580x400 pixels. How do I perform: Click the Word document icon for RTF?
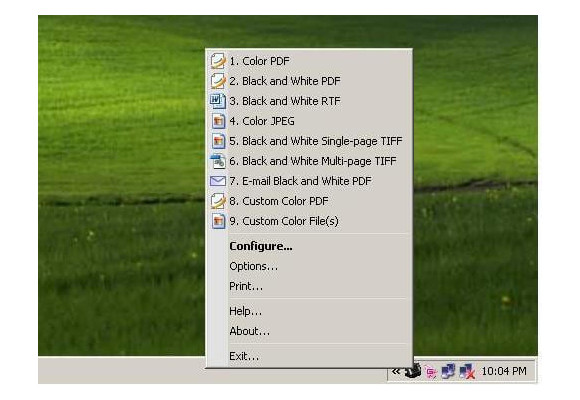tap(218, 101)
